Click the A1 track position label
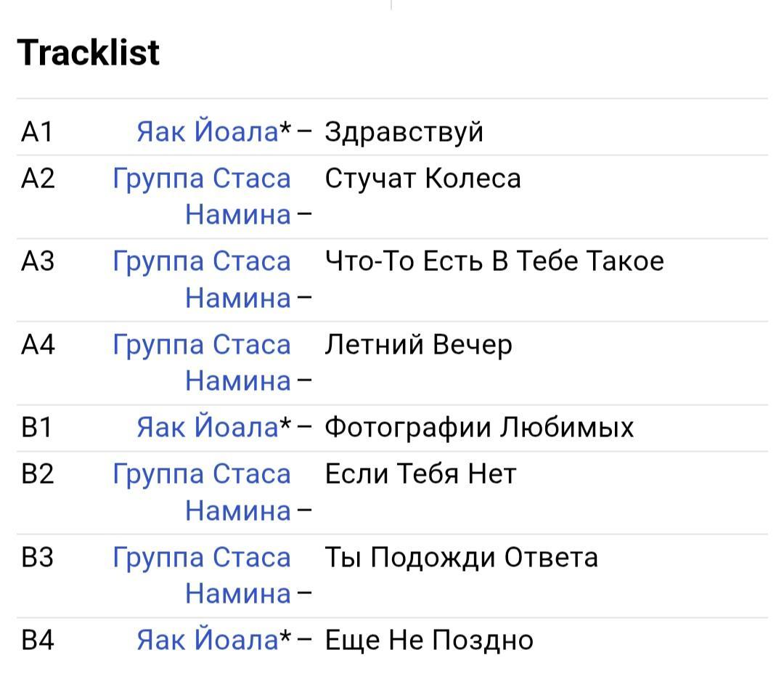 click(38, 132)
